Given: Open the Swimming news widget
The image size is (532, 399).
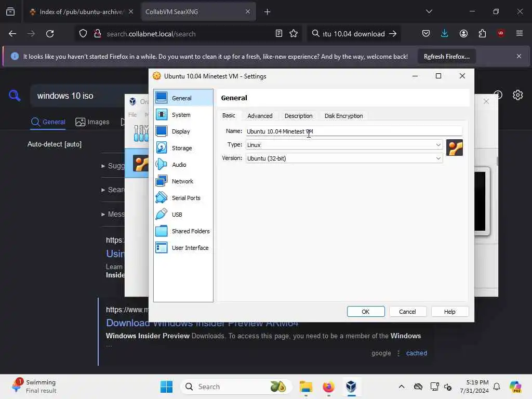Looking at the screenshot, I should pyautogui.click(x=34, y=387).
